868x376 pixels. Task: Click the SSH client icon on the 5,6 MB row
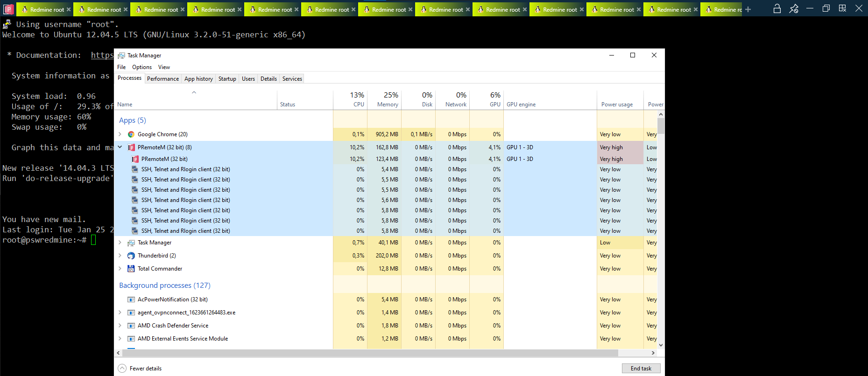point(135,200)
